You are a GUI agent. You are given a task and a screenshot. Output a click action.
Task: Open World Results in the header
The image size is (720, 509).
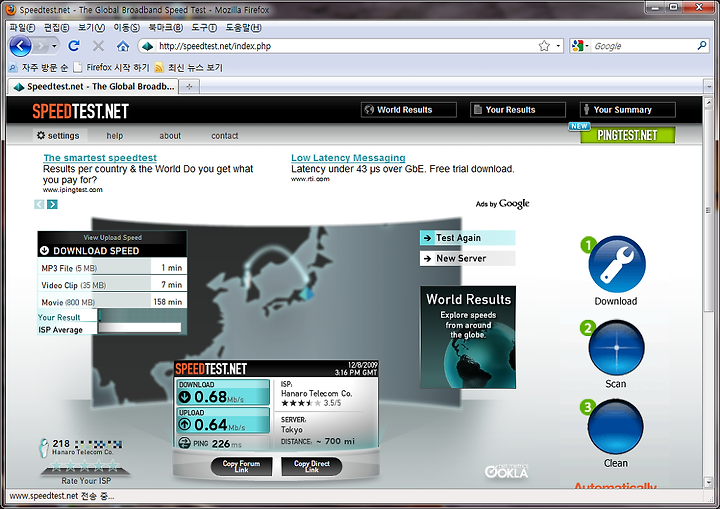[x=409, y=110]
